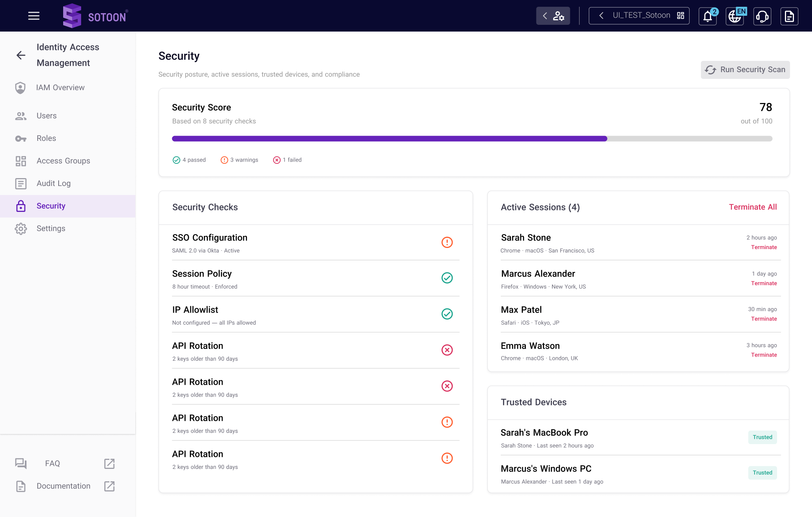Viewport: 812px width, 517px height.
Task: Open the user settings switcher icon
Action: (553, 16)
